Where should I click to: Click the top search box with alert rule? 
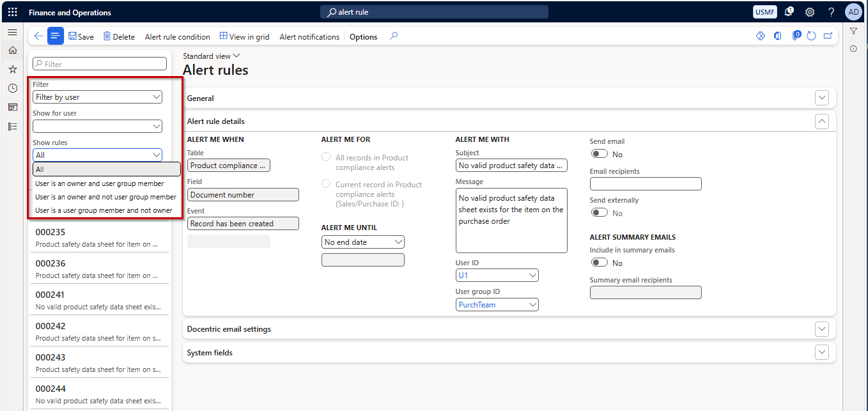tap(434, 12)
